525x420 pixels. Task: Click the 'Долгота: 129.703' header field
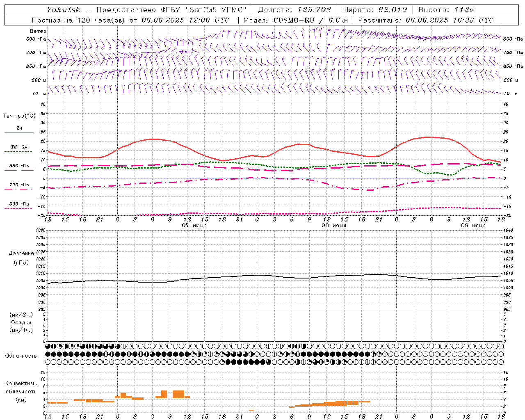click(294, 9)
